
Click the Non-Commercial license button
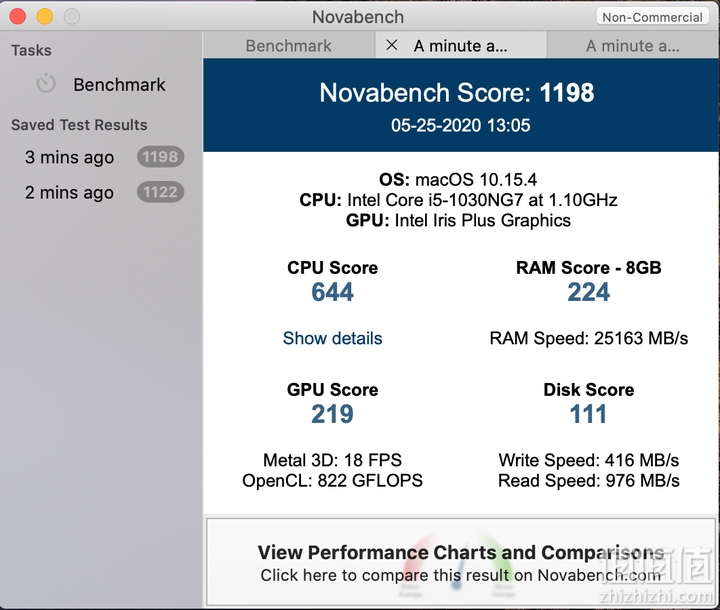pyautogui.click(x=652, y=17)
